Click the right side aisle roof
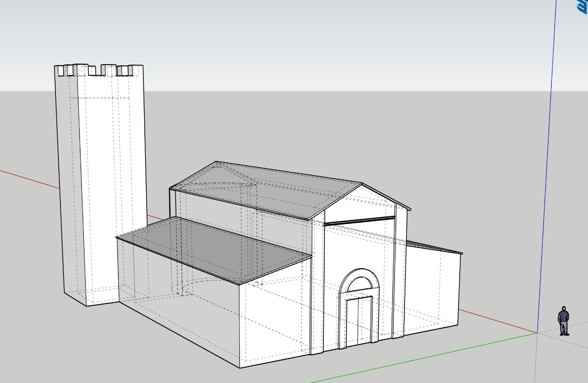This screenshot has width=588, height=383. pos(434,248)
